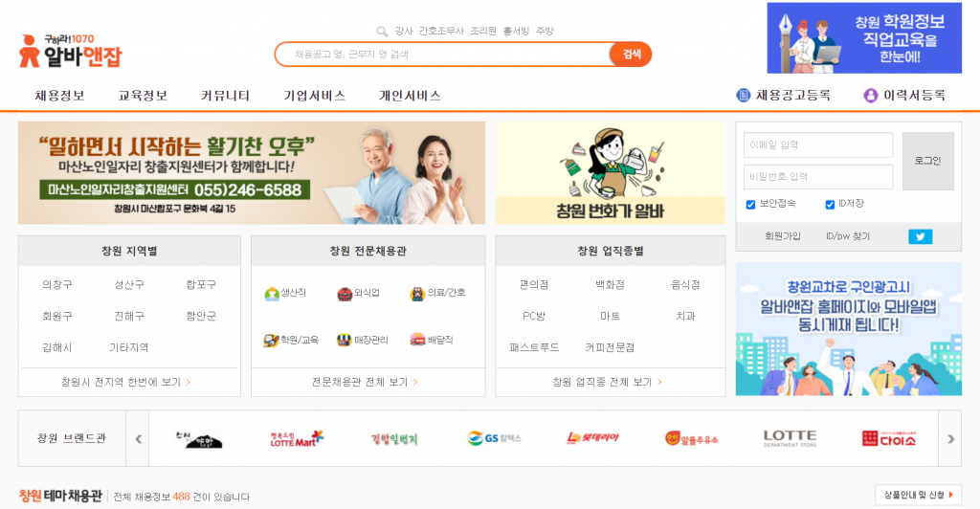Show next brands with right arrow
This screenshot has height=509, width=980.
pos(950,439)
